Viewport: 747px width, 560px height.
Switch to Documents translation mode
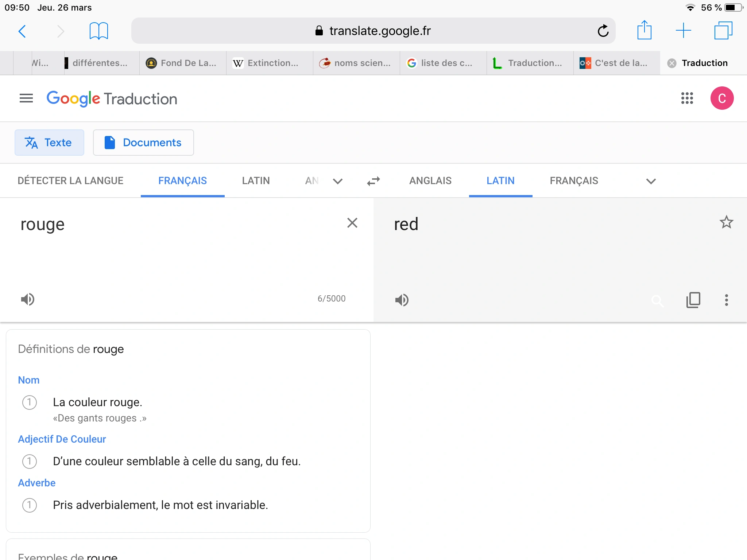coord(143,143)
